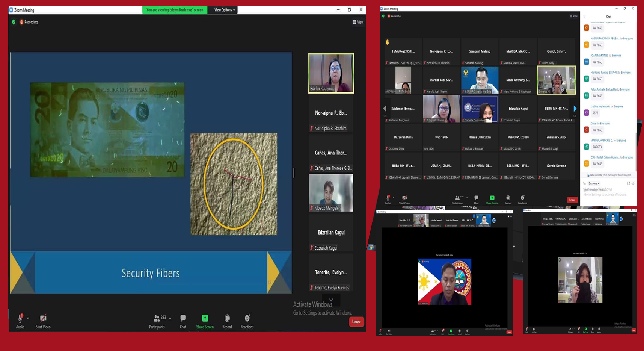Start Video in the Security Fibers window
This screenshot has height=351, width=644.
43,321
